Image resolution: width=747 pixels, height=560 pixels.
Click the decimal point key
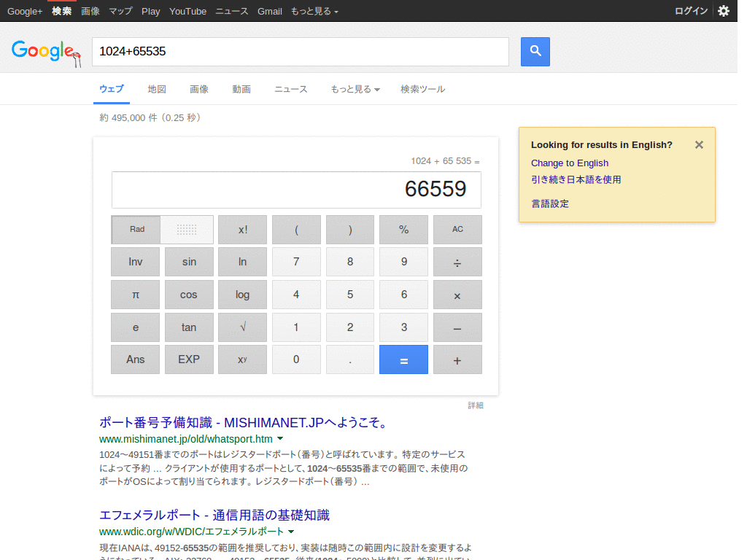[350, 359]
